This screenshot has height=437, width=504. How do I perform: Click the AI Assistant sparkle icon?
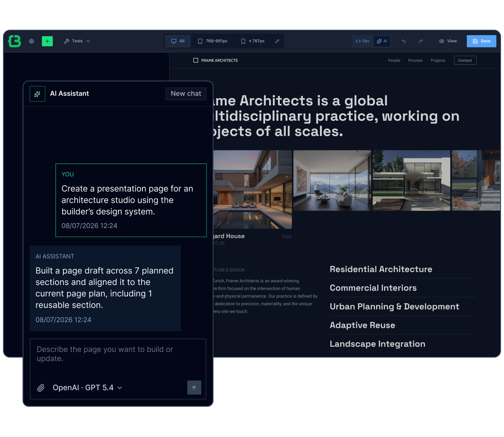(37, 94)
